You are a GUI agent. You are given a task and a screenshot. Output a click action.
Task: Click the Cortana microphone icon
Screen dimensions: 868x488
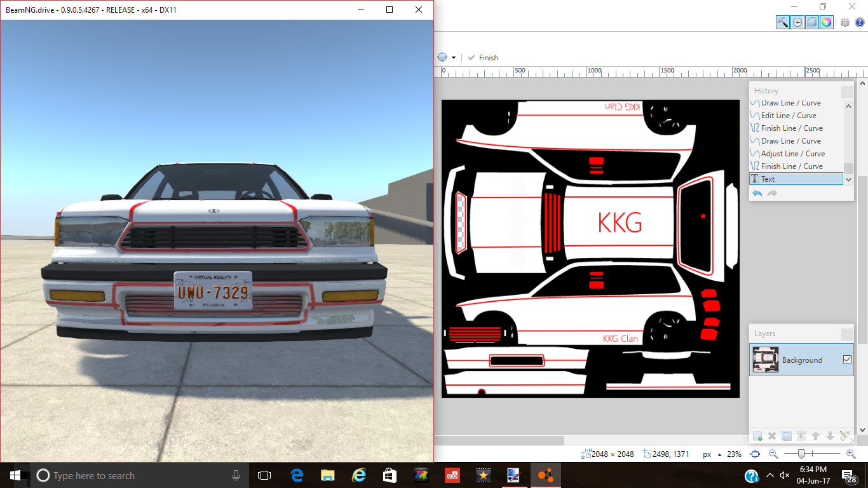pos(236,475)
